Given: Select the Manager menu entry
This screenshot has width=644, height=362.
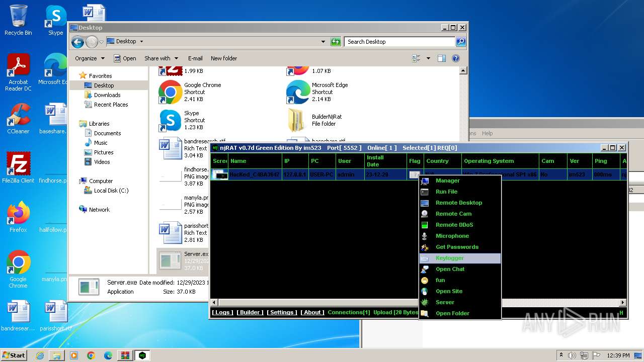Looking at the screenshot, I should pyautogui.click(x=460, y=180).
